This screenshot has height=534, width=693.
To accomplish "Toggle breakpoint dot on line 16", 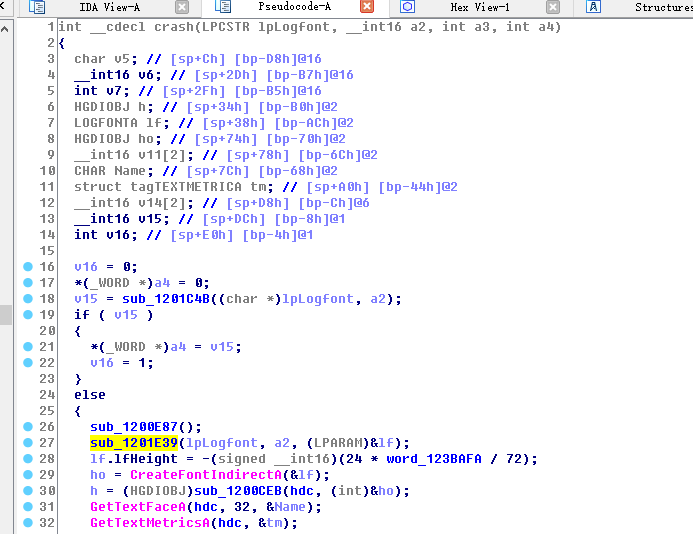I will pos(28,267).
